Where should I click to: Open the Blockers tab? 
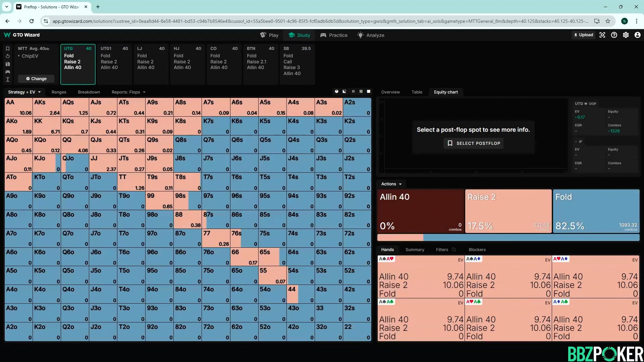(x=477, y=250)
